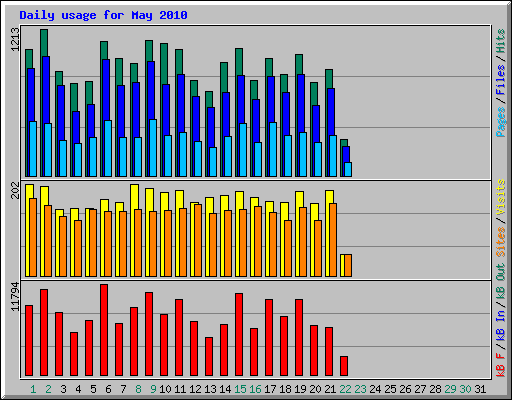Select the red kB bar for day 22
This screenshot has height=400, width=512.
pyautogui.click(x=344, y=366)
